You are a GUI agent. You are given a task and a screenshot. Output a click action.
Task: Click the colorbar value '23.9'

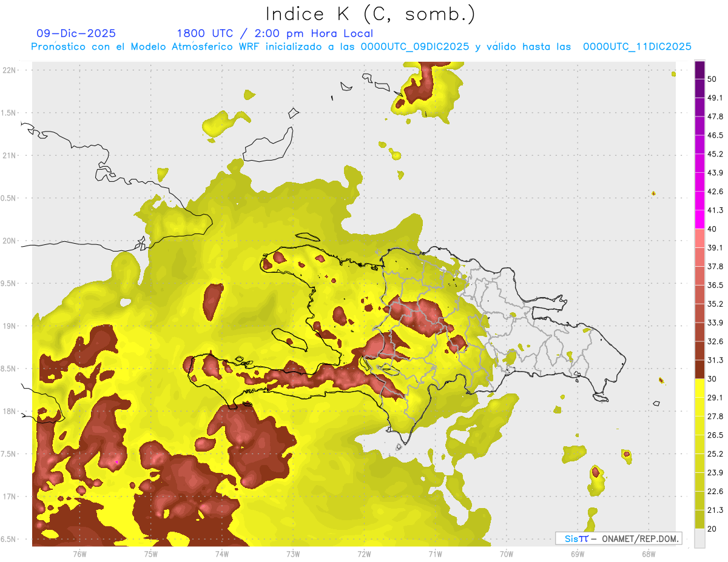coord(715,473)
